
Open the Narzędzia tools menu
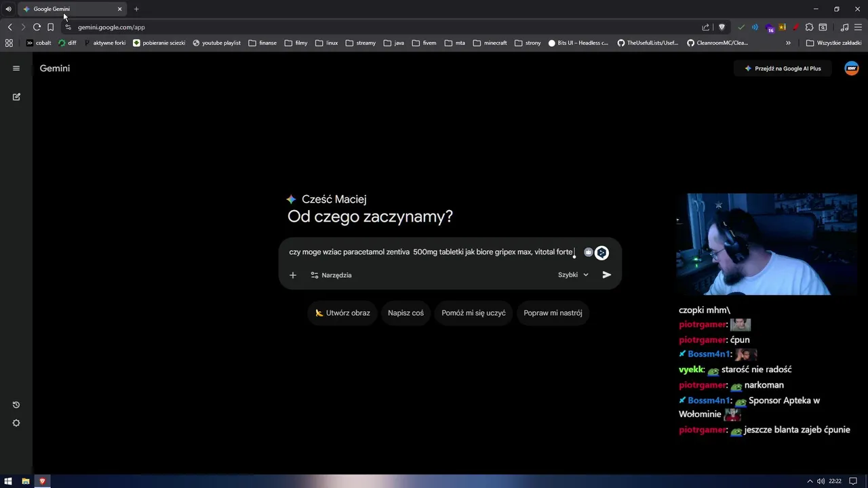click(331, 275)
